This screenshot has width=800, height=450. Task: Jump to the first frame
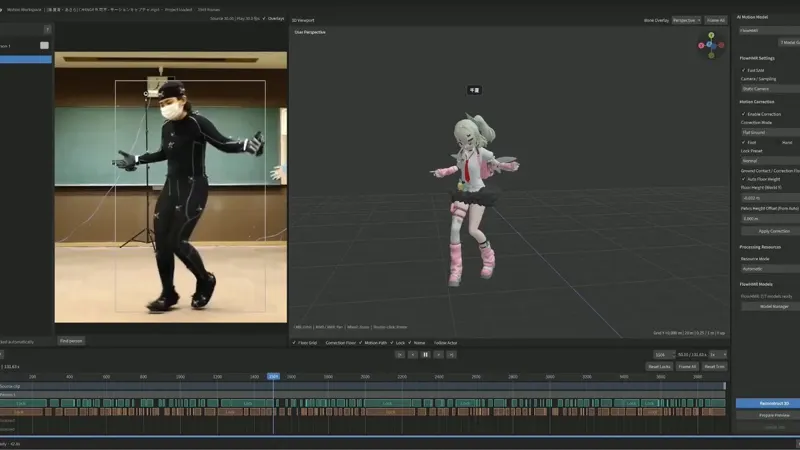[400, 355]
